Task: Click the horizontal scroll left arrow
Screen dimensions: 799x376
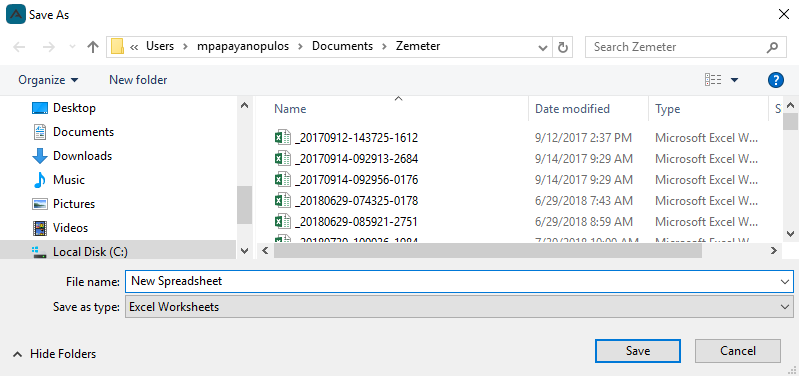Action: [x=264, y=251]
